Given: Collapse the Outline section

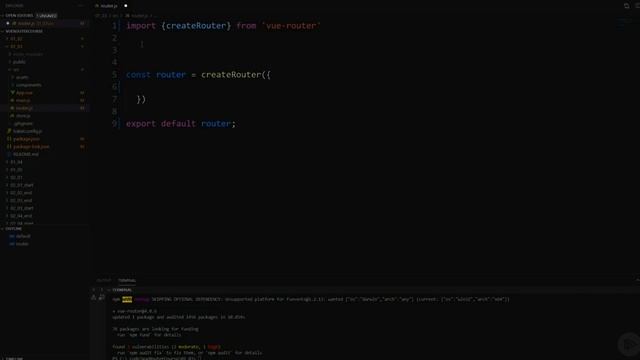Looking at the screenshot, I should [13, 229].
